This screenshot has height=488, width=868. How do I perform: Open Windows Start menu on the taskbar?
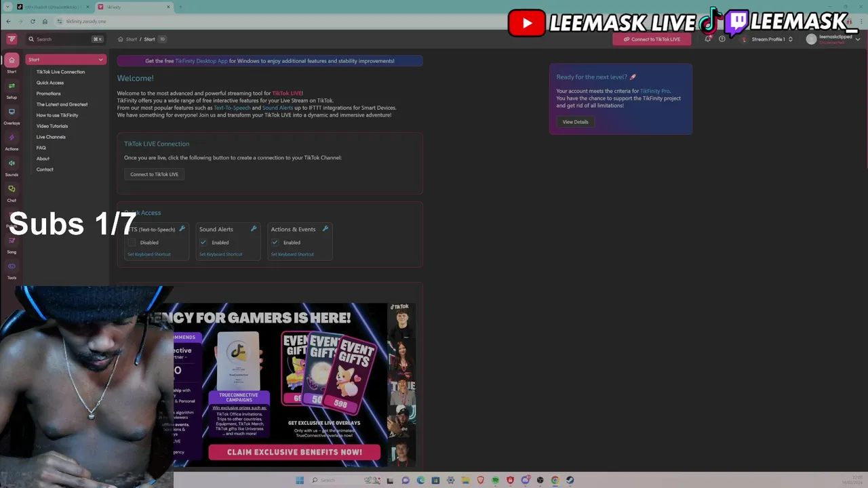[300, 480]
